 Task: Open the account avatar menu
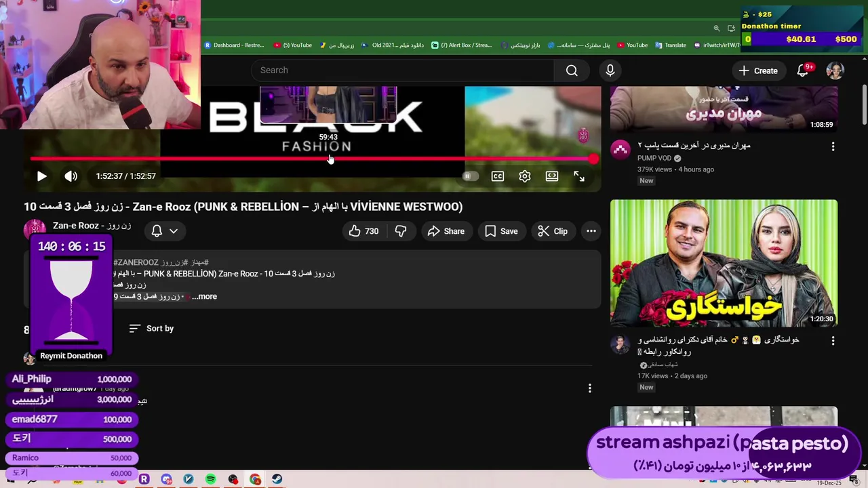[835, 70]
